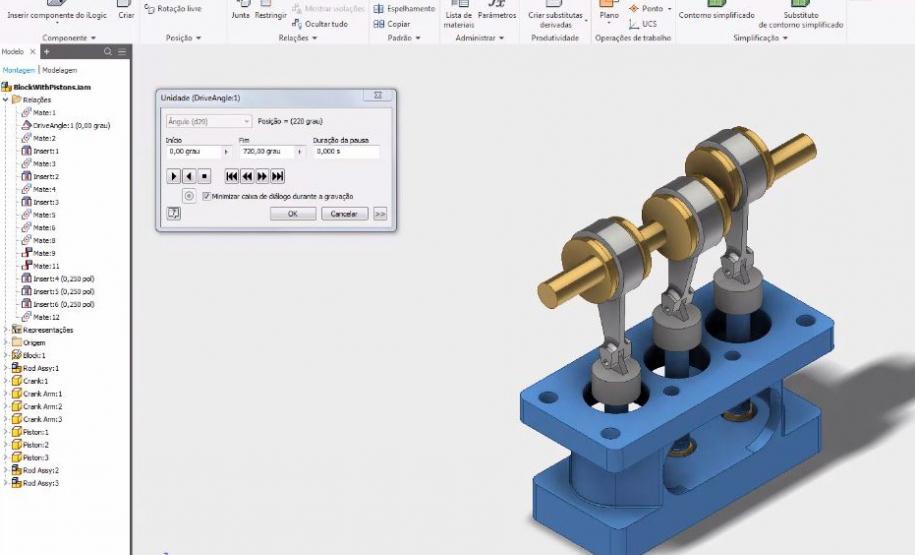Image resolution: width=915 pixels, height=555 pixels.
Task: Open help icon in Unidade dialog
Action: pyautogui.click(x=174, y=213)
